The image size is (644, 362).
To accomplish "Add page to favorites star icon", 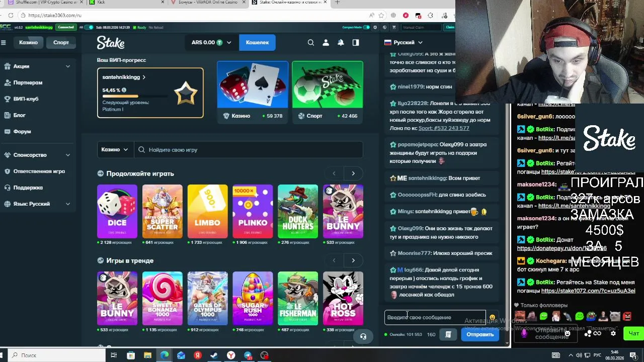I will pos(382,15).
